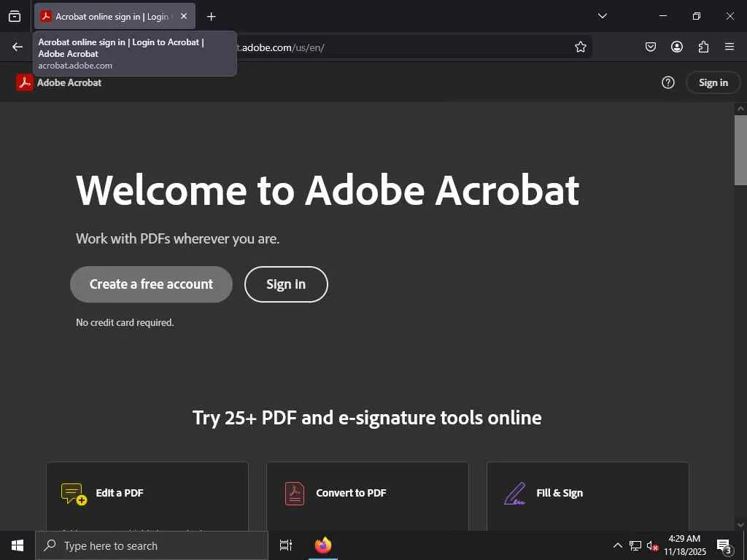Screen dimensions: 747x560
Task: Click the scrollbar up arrow
Action: pos(740,109)
